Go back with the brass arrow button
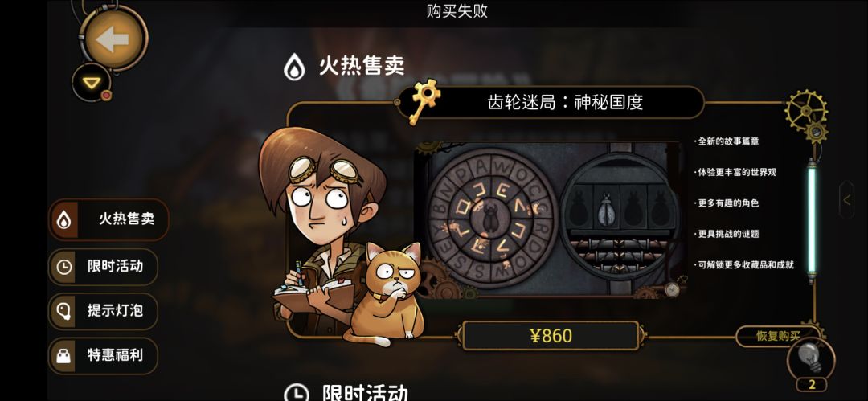Image resolution: width=868 pixels, height=401 pixels. (113, 39)
